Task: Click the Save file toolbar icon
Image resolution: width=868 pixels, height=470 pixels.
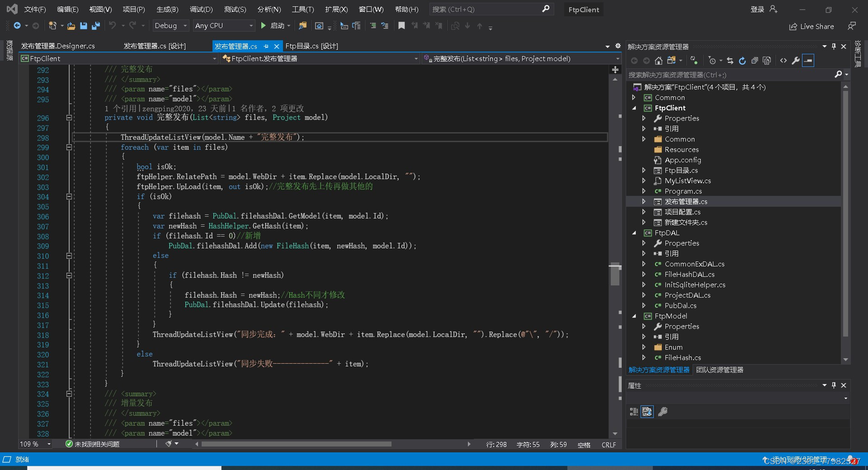Action: [84, 26]
